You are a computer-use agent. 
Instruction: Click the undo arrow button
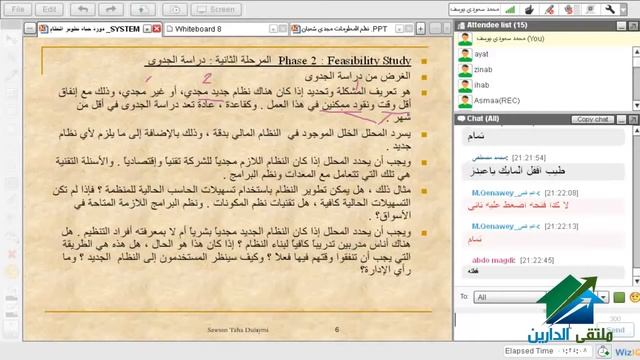coord(82,9)
